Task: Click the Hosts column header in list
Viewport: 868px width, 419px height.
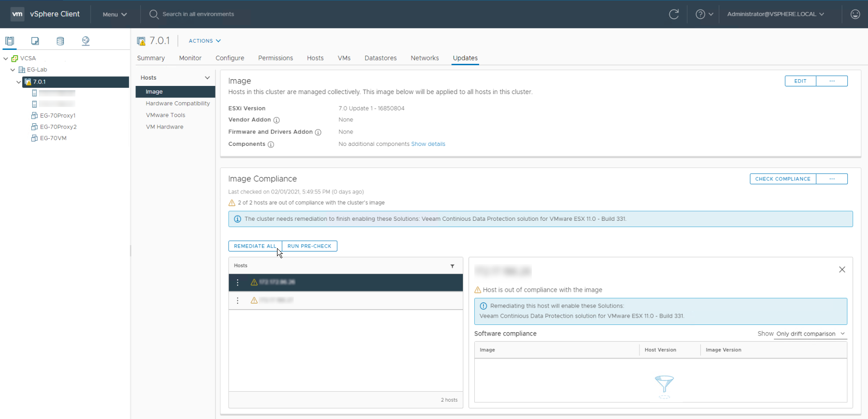Action: [241, 266]
